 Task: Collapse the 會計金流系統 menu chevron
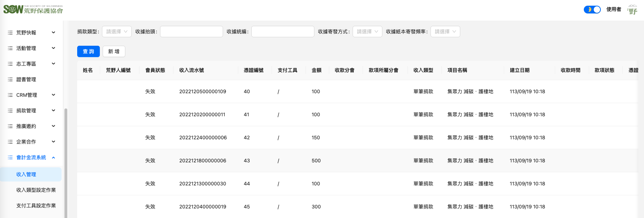pyautogui.click(x=53, y=157)
